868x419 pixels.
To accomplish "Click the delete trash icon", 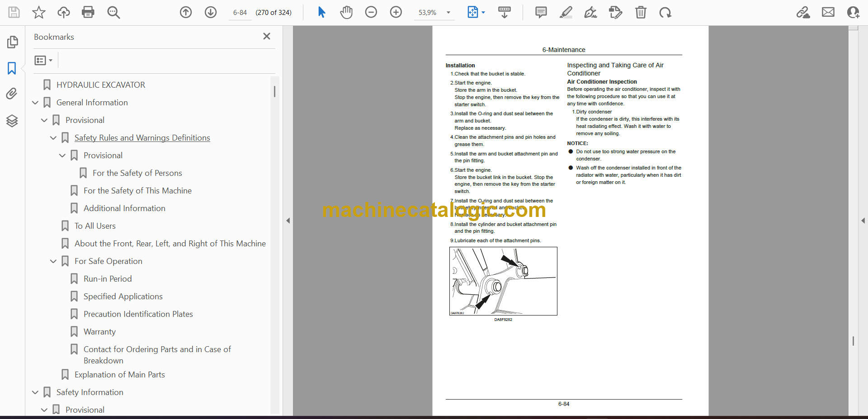I will point(641,12).
